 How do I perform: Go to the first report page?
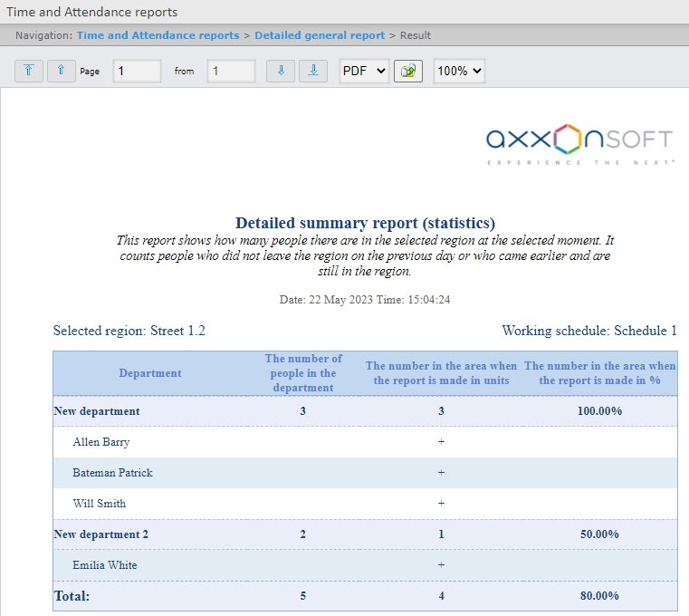[x=29, y=71]
